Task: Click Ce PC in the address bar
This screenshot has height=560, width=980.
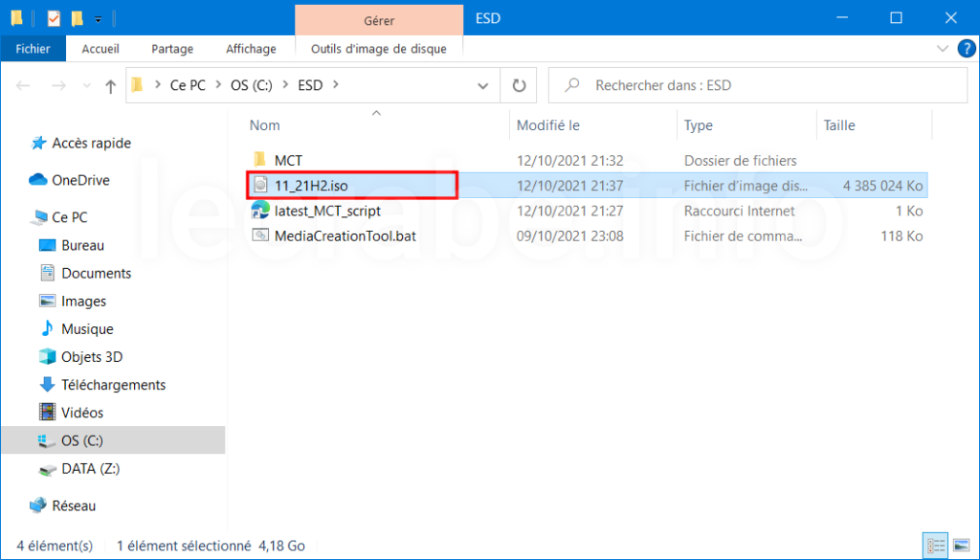Action: point(189,85)
